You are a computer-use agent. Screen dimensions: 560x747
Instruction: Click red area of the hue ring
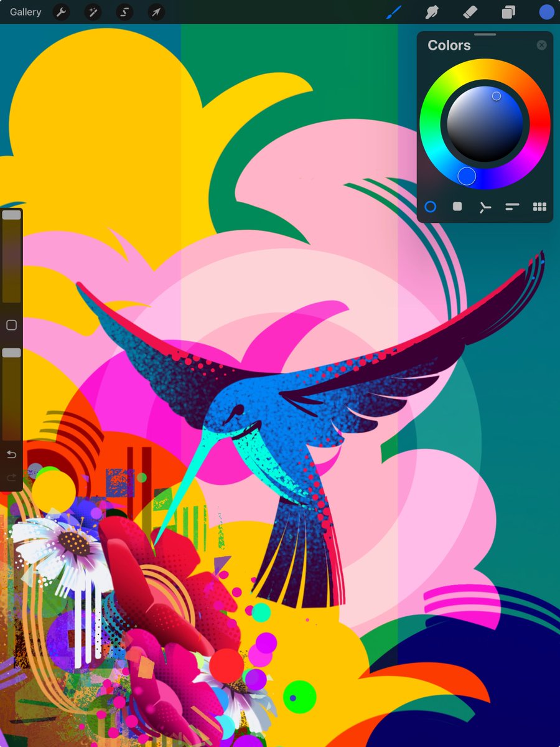point(539,124)
